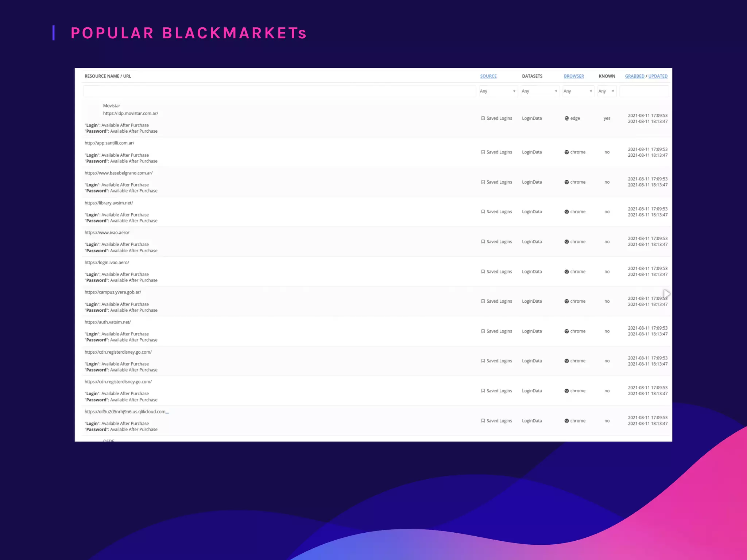The image size is (747, 560).
Task: Click chrome icon in login.ivao.aero row
Action: [x=566, y=272]
